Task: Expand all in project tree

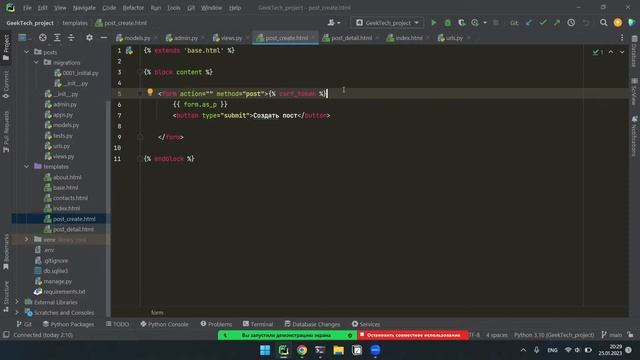Action: pyautogui.click(x=57, y=38)
